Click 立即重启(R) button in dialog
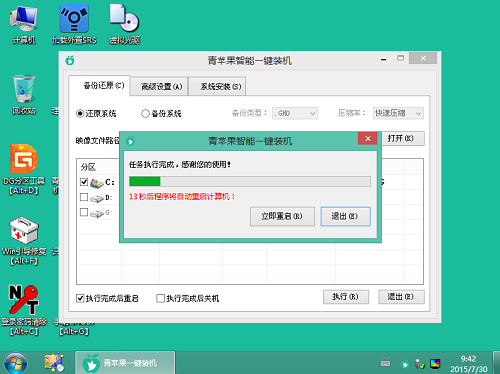500x374 pixels. coord(282,216)
